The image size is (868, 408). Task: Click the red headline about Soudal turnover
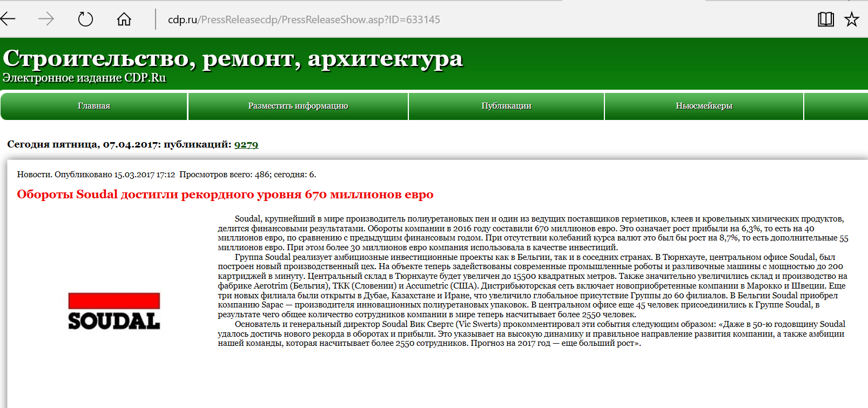pos(225,195)
